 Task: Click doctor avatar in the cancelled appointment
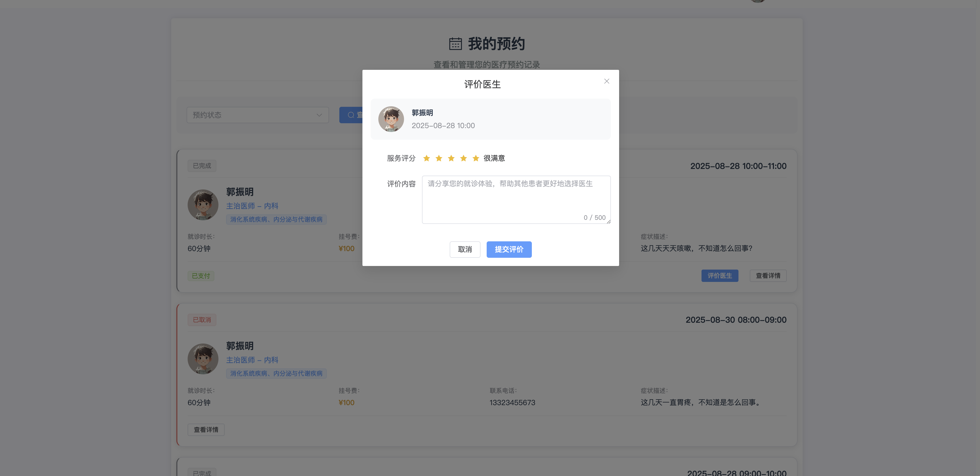203,359
